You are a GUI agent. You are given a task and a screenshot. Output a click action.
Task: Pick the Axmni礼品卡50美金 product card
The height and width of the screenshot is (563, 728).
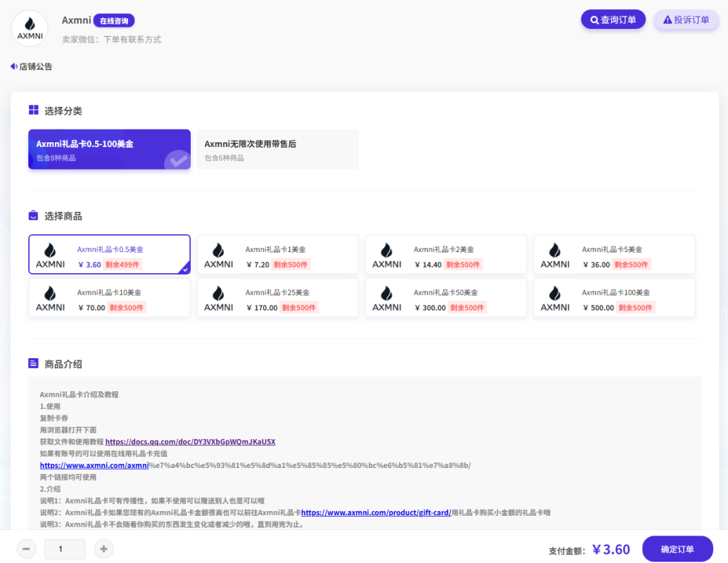pos(446,298)
